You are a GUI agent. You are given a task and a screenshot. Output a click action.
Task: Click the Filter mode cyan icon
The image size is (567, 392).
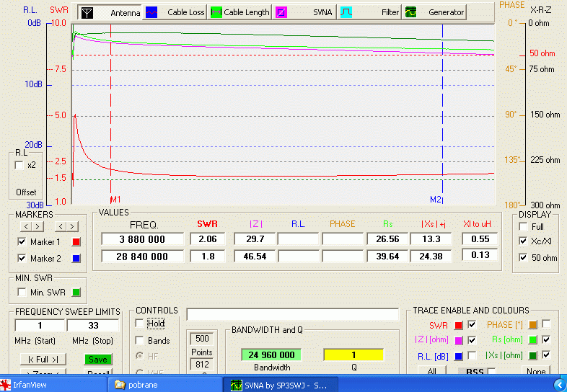(346, 12)
